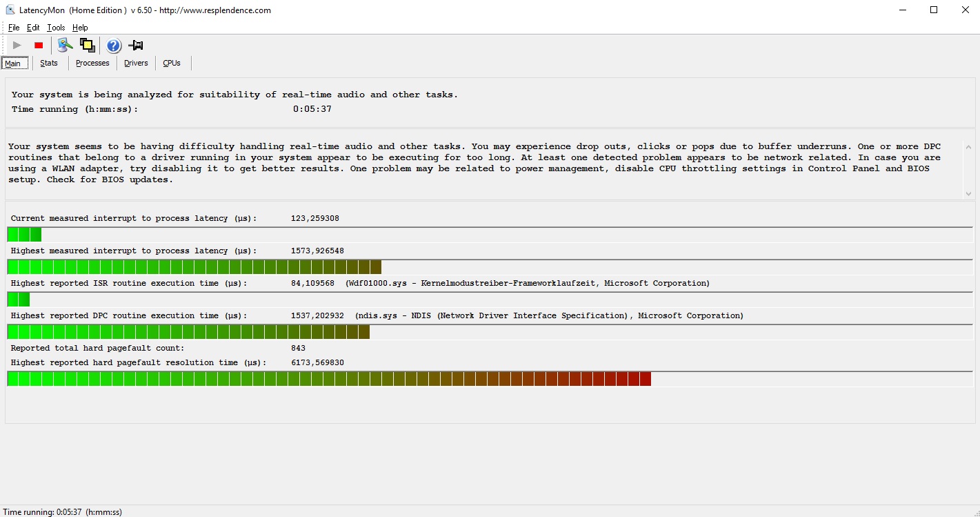Image resolution: width=980 pixels, height=517 pixels.
Task: Open the options icon with monitor and pen
Action: pos(65,46)
